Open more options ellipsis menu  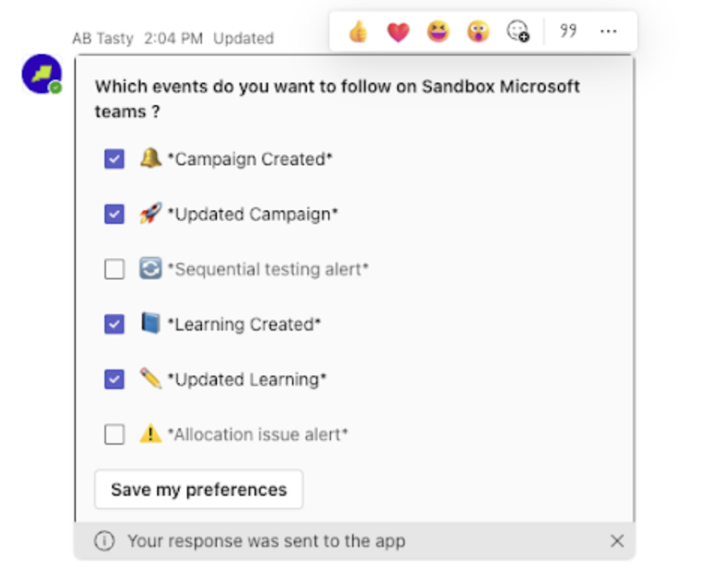point(609,32)
